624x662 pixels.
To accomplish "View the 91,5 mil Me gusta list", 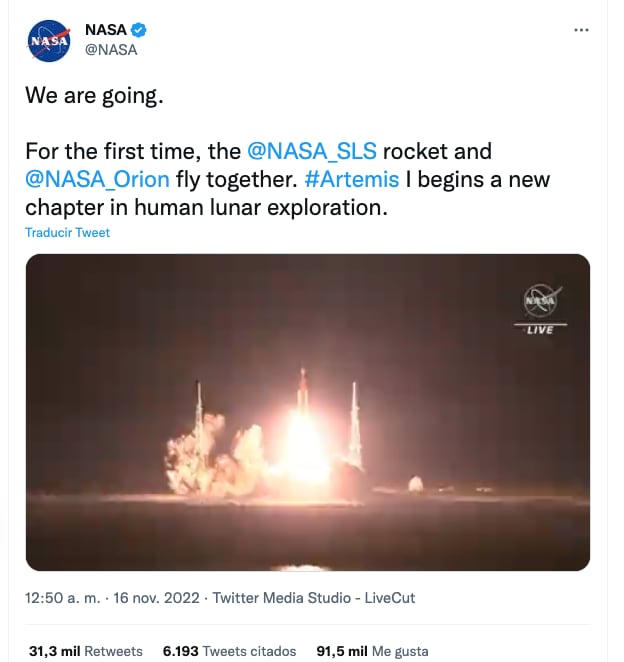I will [370, 651].
